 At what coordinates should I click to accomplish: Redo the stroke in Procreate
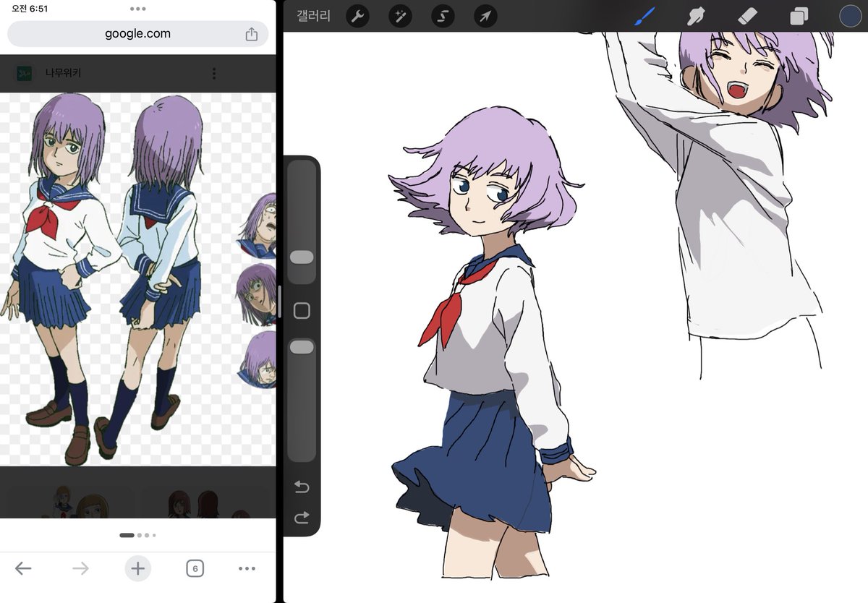(x=302, y=517)
